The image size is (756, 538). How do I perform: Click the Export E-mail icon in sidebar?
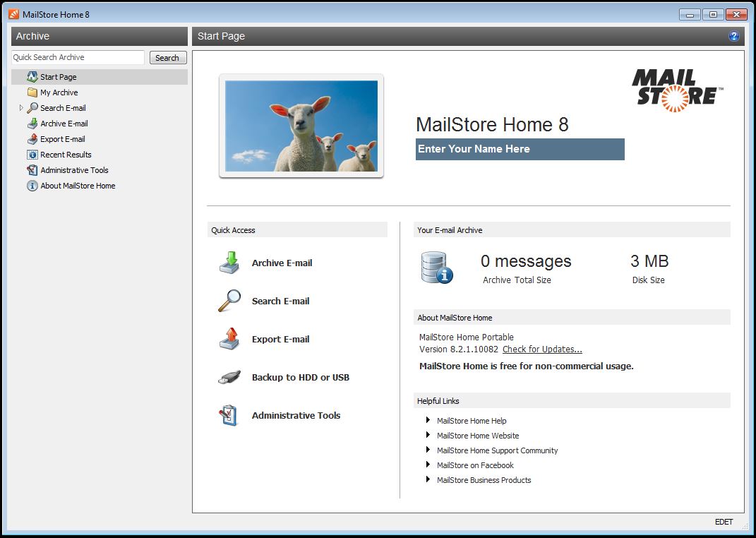(32, 139)
